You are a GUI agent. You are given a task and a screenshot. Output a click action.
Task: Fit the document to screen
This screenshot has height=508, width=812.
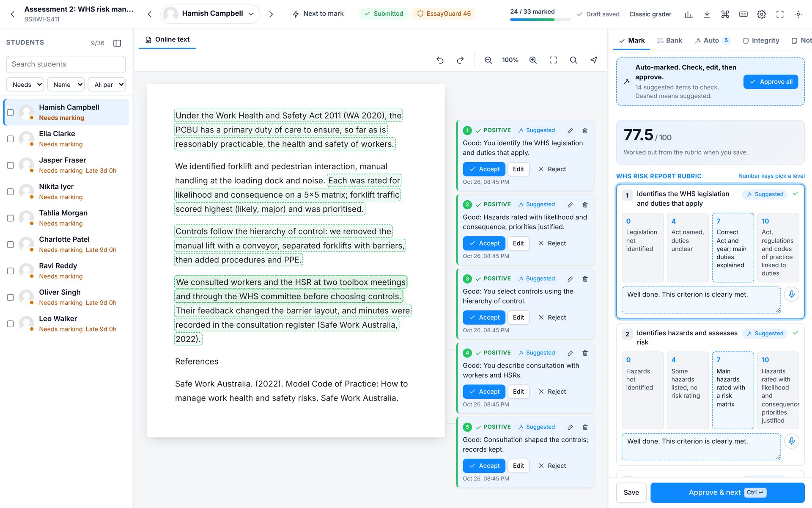click(553, 60)
